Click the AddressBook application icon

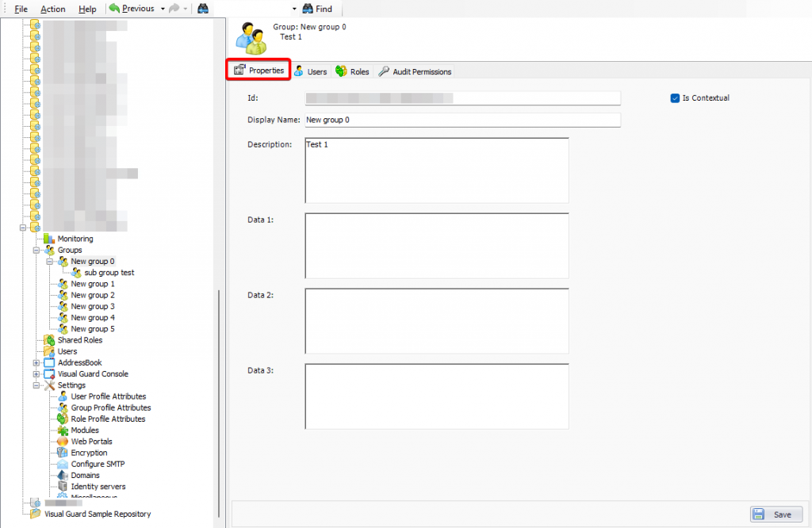point(49,363)
